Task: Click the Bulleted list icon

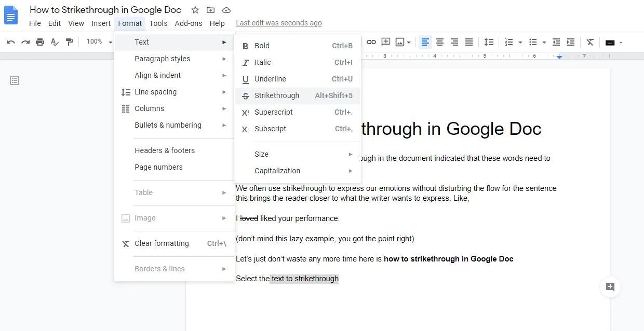Action: 533,42
